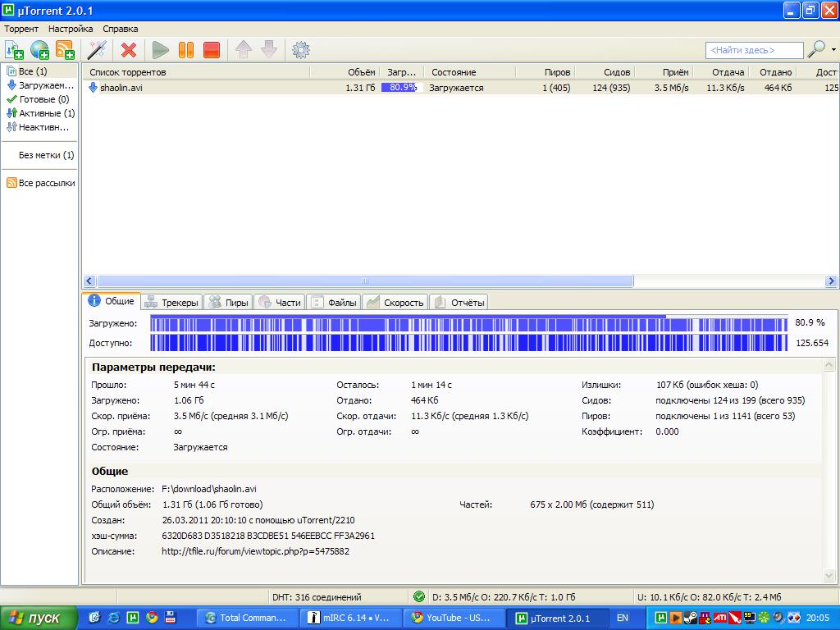Sort by Объём column header
The width and height of the screenshot is (840, 630).
345,72
